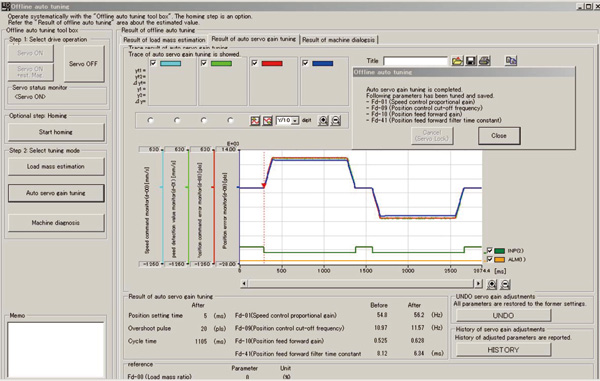Click the Offline auto tuning title bar icon
The height and width of the screenshot is (381, 600).
pos(5,6)
